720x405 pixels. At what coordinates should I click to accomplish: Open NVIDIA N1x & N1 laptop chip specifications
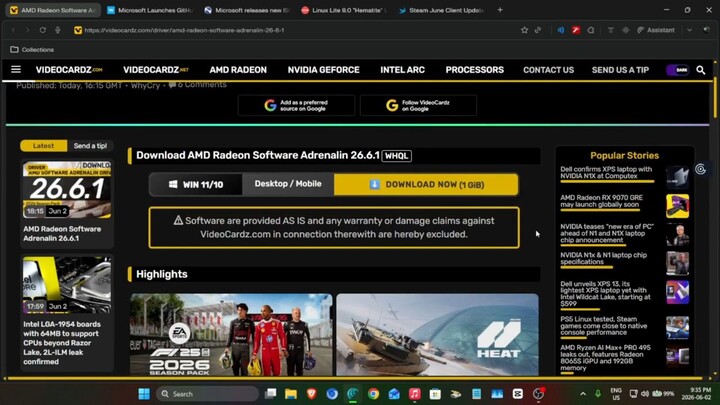pos(603,259)
